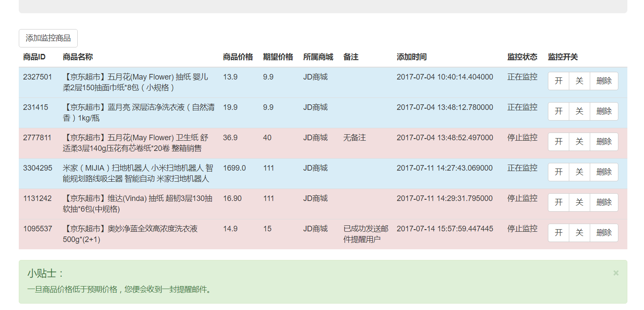
Task: Turn off monitoring for product 3304295
Action: coord(580,172)
